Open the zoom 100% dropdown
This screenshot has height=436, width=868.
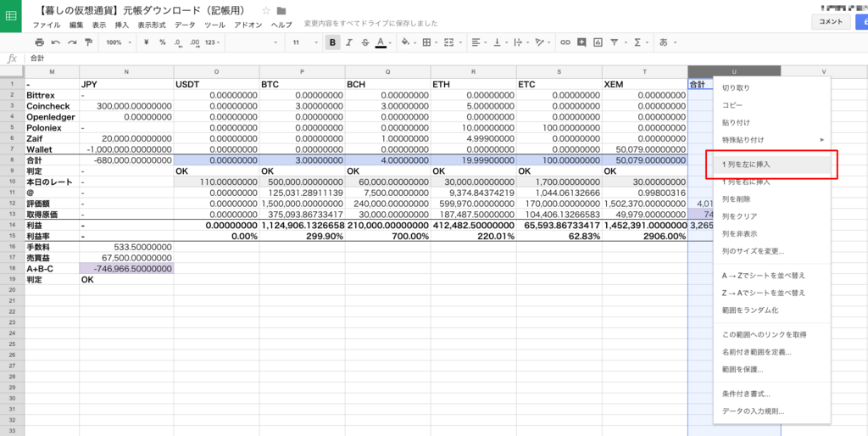point(118,42)
